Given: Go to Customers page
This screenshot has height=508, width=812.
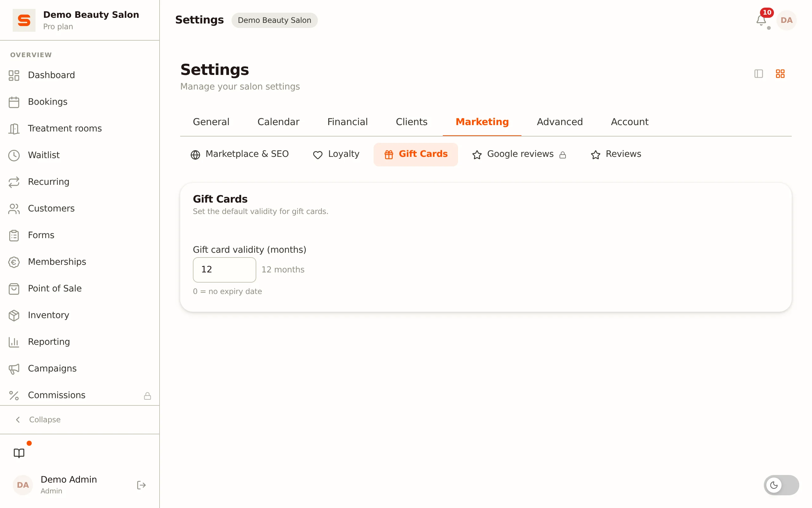Looking at the screenshot, I should (80, 209).
